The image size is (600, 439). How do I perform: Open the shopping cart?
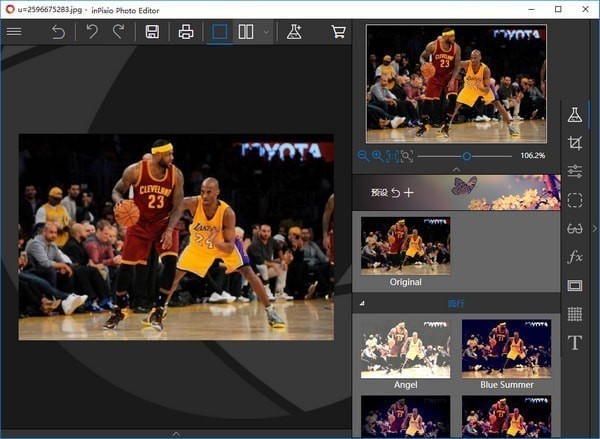point(339,31)
